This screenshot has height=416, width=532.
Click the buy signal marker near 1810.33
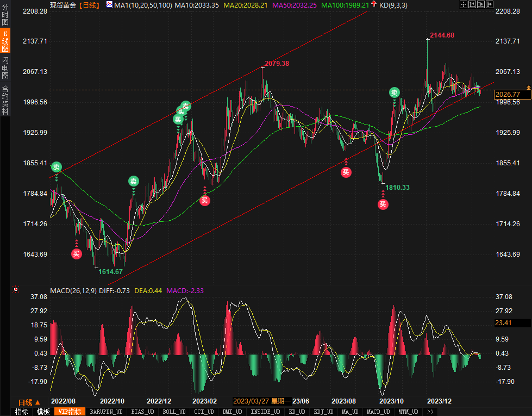pos(383,204)
